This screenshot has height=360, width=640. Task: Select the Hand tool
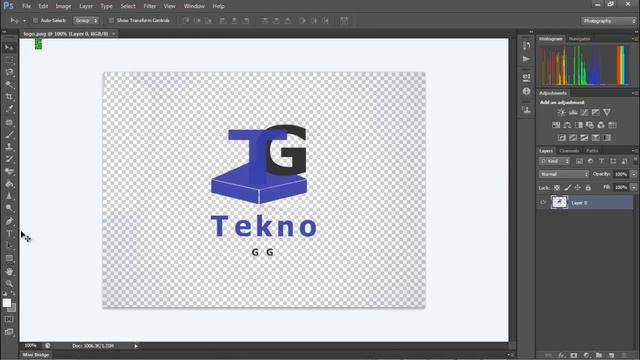[x=9, y=271]
